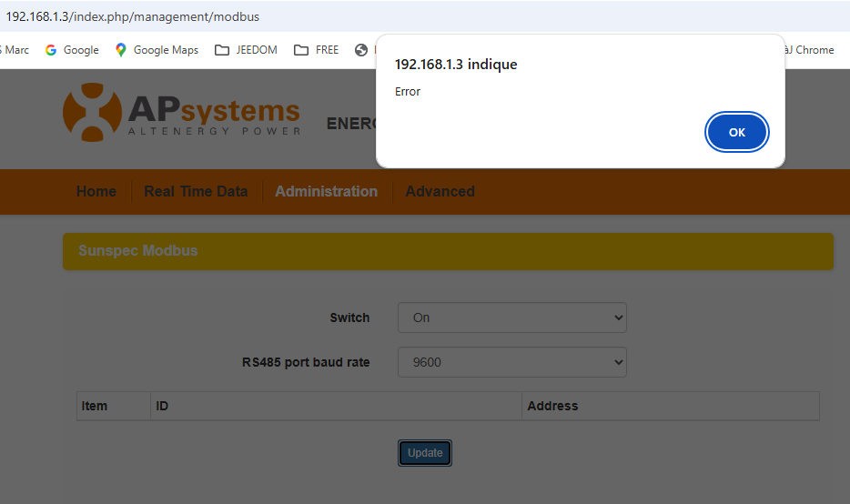Expand the Switch dropdown set to On
This screenshot has height=504, width=850.
pos(512,318)
